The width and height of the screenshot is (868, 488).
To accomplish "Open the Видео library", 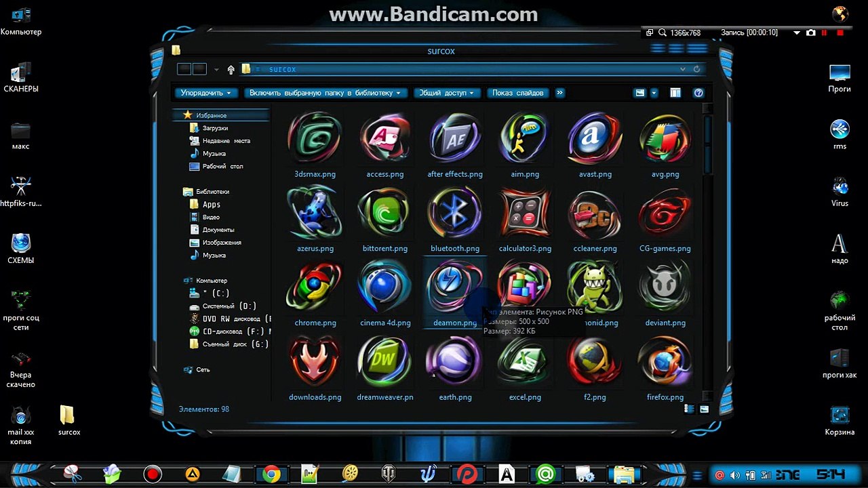I will point(210,217).
